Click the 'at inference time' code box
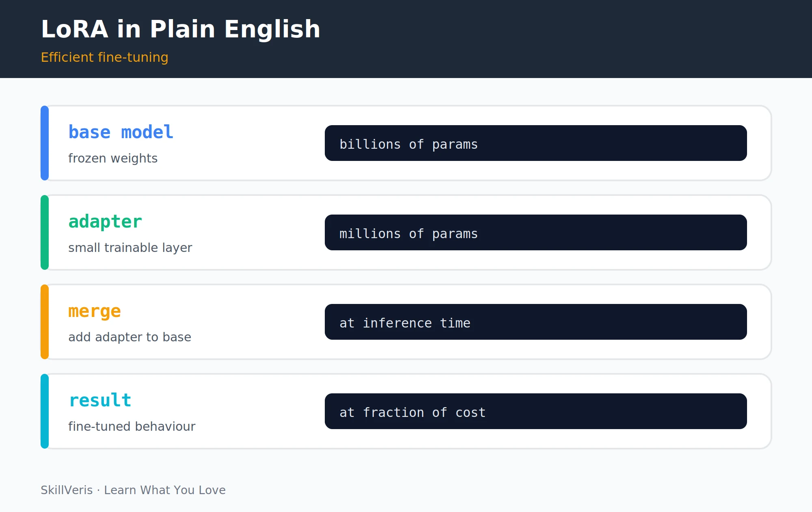This screenshot has height=512, width=812. tap(536, 322)
